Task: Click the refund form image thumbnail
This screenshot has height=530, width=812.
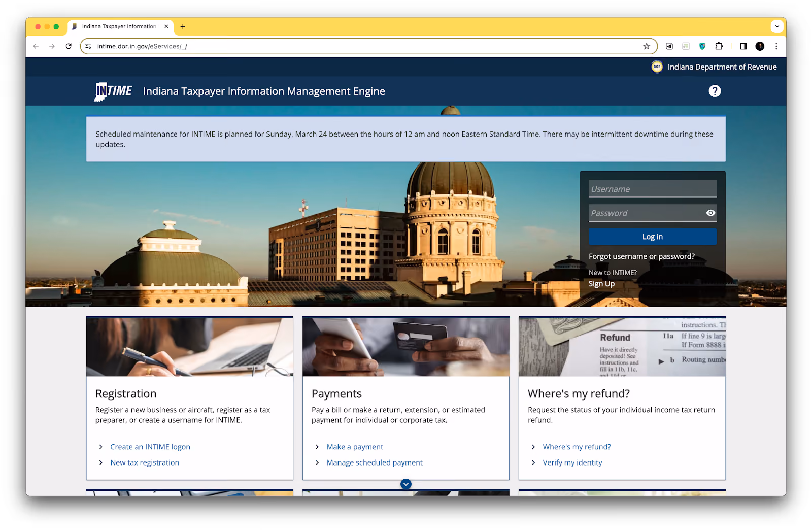Action: (622, 347)
